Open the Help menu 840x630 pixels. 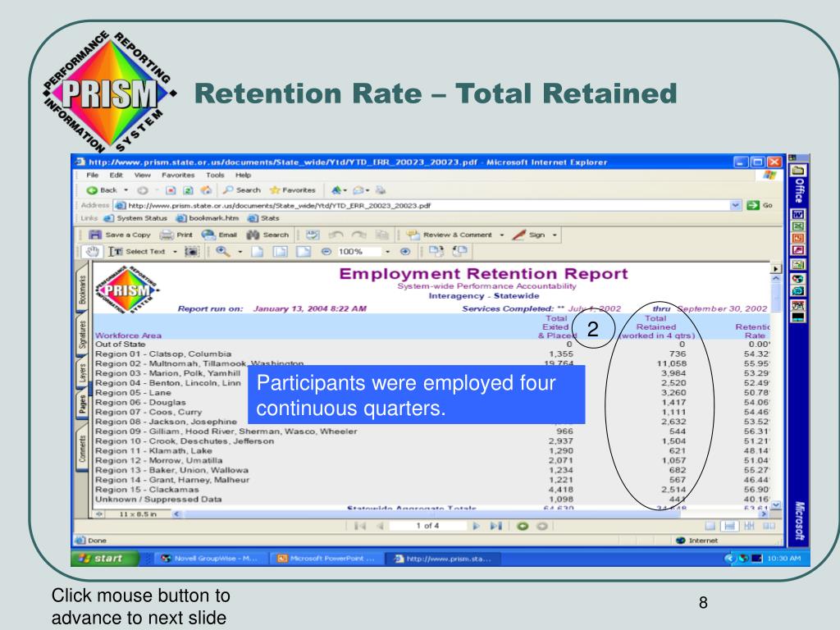(x=243, y=176)
